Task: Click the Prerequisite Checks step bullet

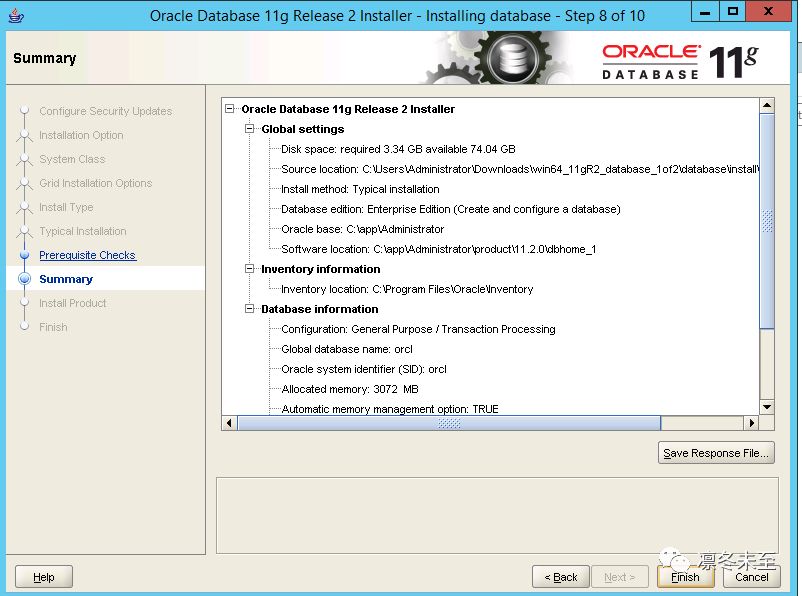Action: pos(25,255)
